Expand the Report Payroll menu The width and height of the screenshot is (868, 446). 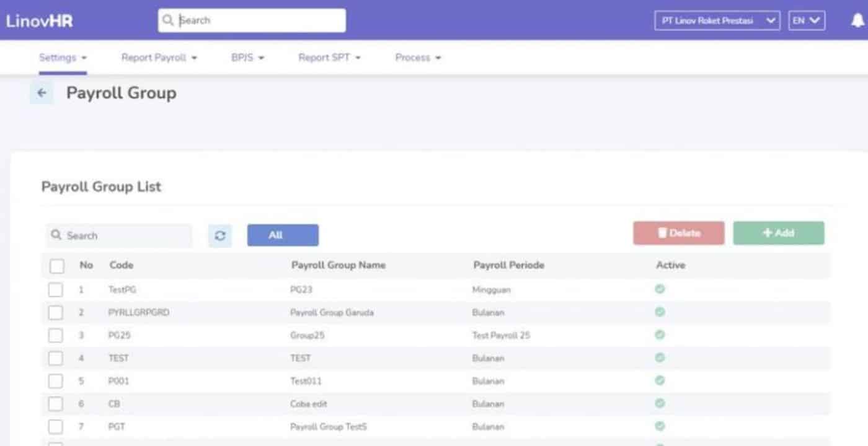point(159,58)
